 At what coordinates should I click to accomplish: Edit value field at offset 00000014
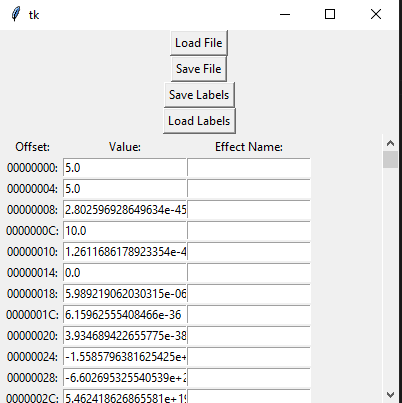[125, 272]
